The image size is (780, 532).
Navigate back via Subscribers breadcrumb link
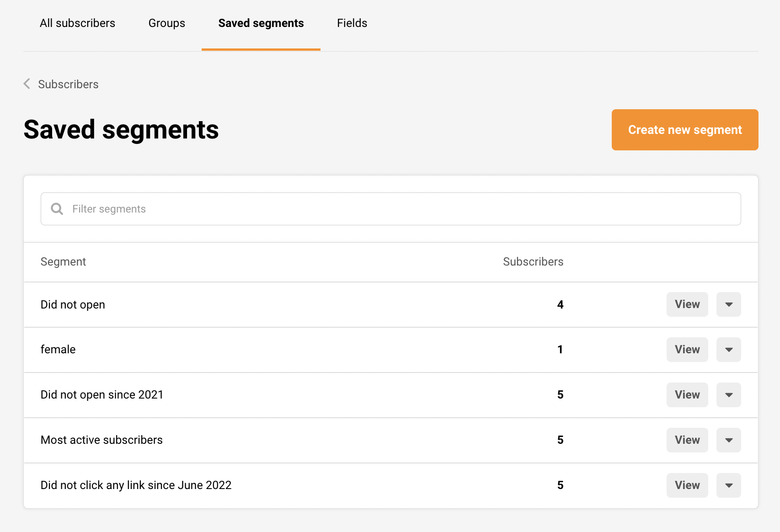click(x=68, y=85)
